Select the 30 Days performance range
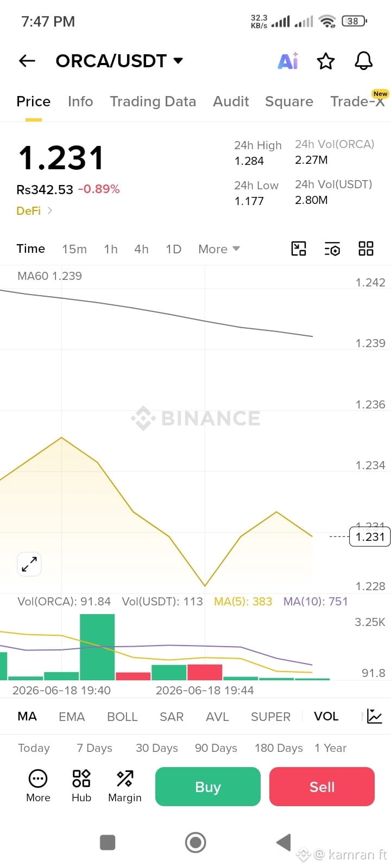The height and width of the screenshot is (868, 391). [x=157, y=748]
